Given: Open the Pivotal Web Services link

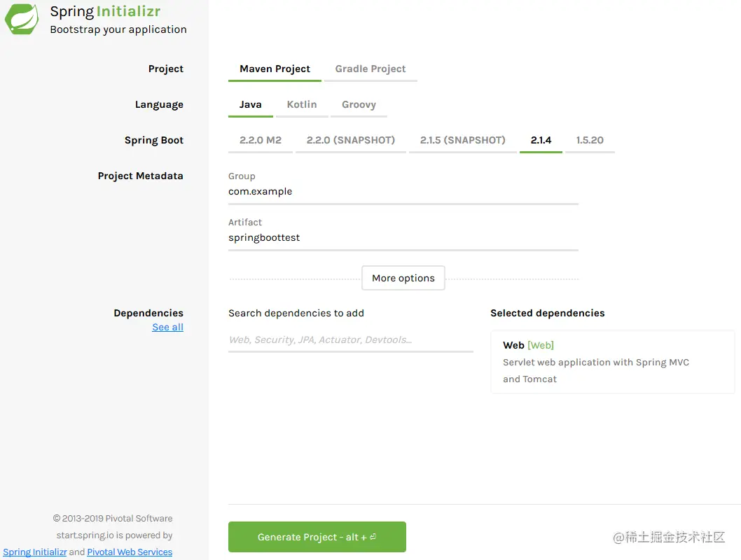Looking at the screenshot, I should [x=130, y=552].
